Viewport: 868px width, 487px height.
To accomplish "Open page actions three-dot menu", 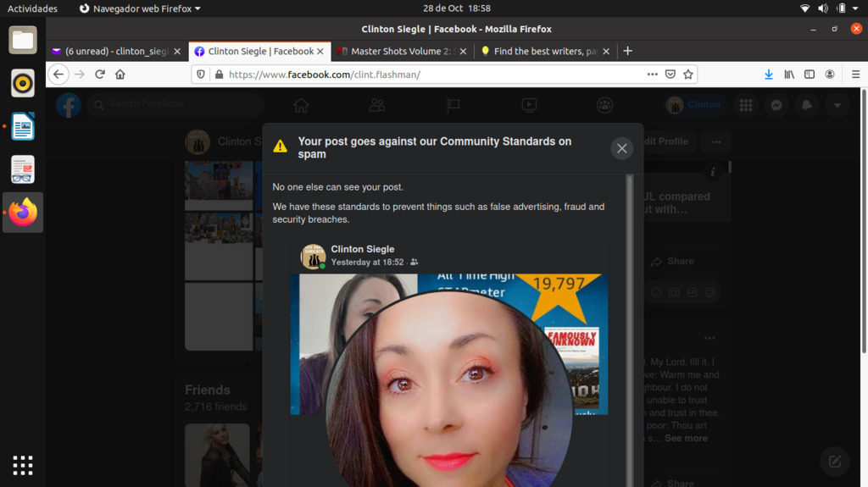I will tap(652, 75).
